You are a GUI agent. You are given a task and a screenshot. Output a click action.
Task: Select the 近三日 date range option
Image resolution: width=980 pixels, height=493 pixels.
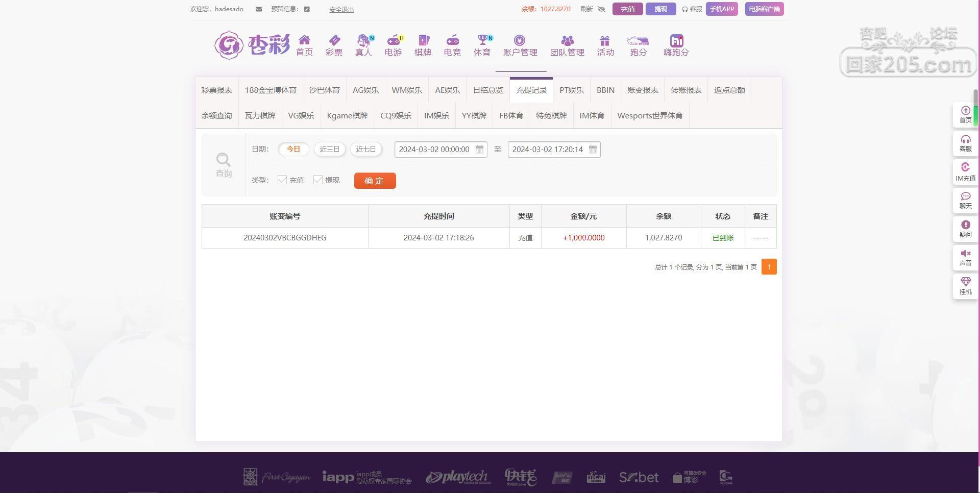[x=329, y=149]
